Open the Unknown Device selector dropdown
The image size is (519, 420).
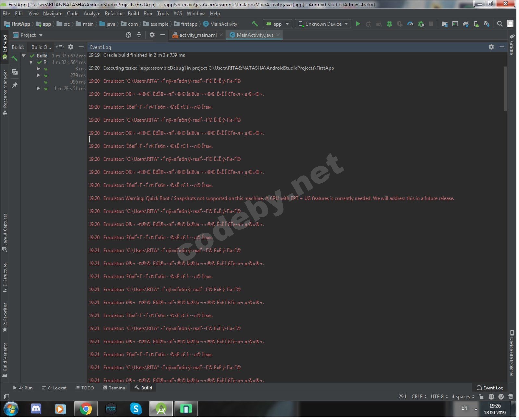click(x=323, y=24)
